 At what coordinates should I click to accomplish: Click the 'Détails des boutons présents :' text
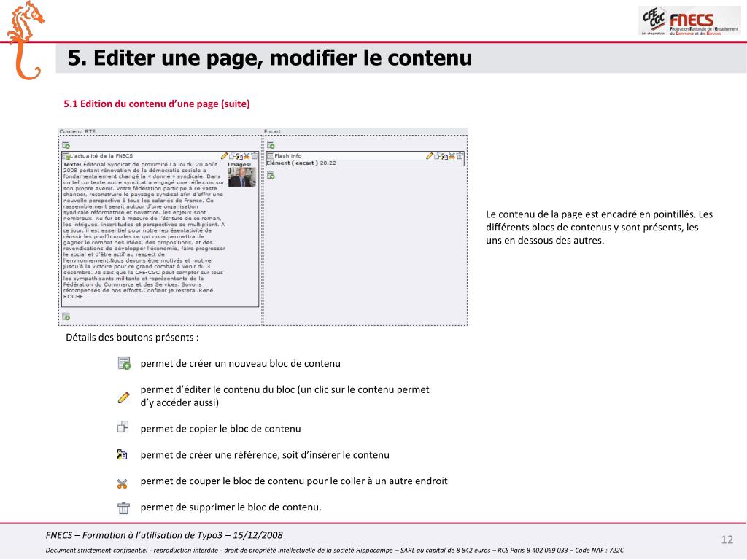[x=133, y=338]
